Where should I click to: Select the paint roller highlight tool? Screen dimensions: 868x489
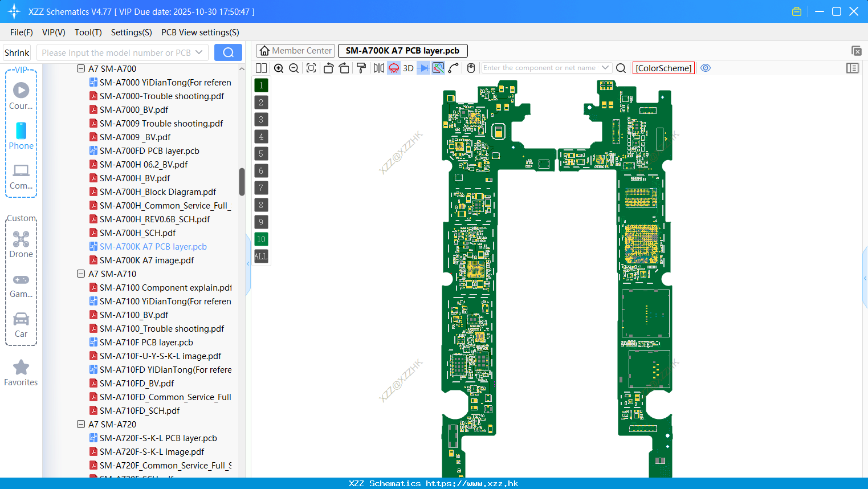tap(361, 68)
